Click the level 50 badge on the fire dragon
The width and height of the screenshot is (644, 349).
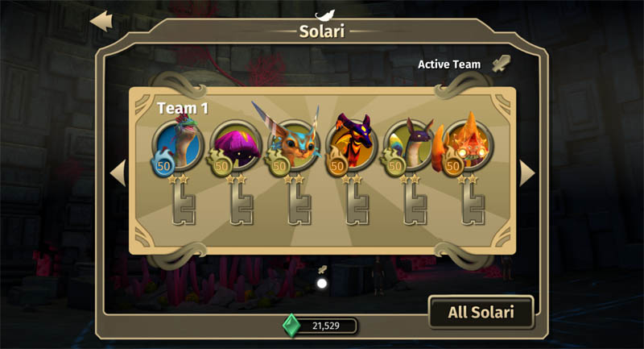coord(336,165)
